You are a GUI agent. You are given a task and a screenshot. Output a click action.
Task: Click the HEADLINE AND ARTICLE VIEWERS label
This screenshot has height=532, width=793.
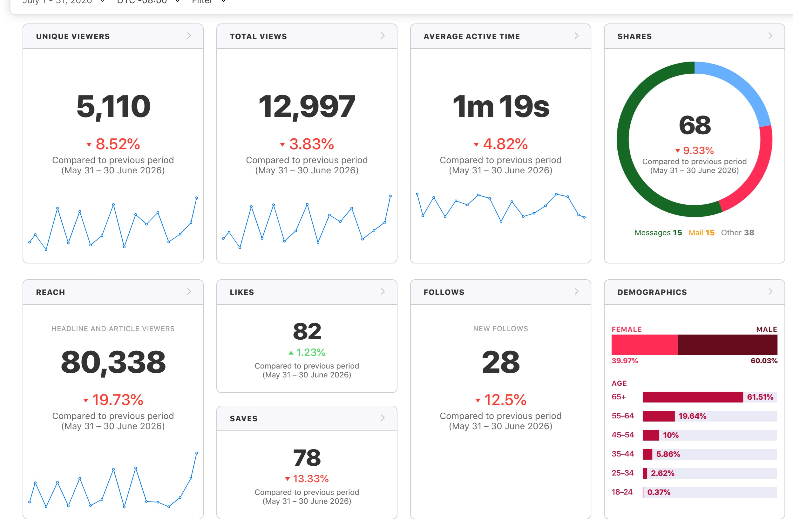pos(113,329)
